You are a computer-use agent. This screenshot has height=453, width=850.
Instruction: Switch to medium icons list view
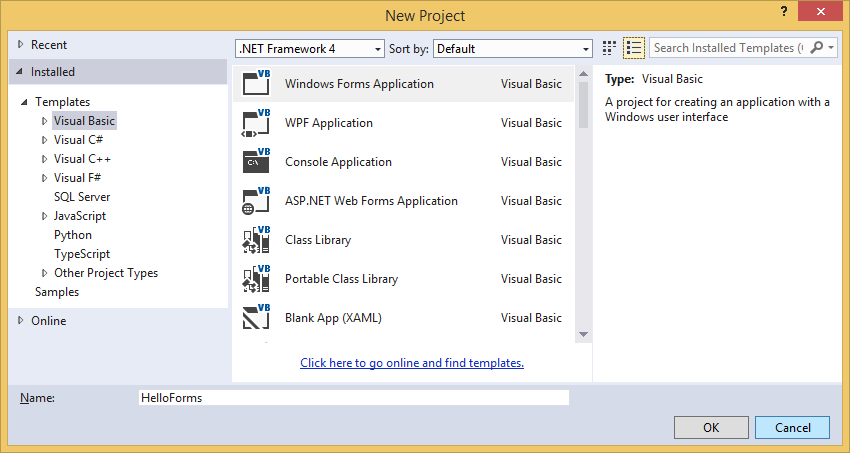[x=634, y=48]
